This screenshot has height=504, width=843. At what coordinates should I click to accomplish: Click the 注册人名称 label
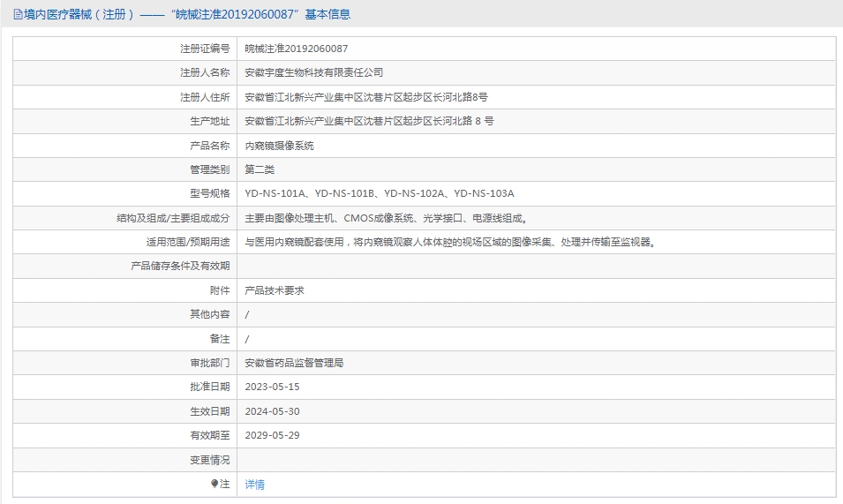205,72
